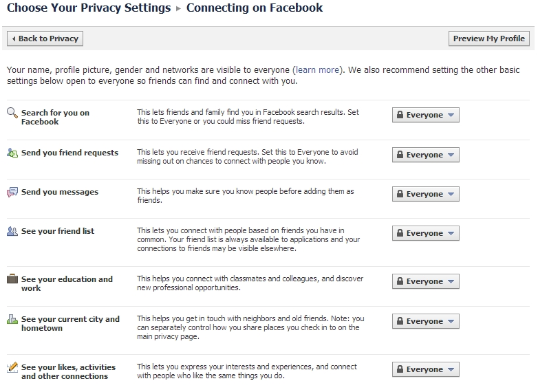
Task: Click the messages speech bubble icon
Action: [x=12, y=192]
